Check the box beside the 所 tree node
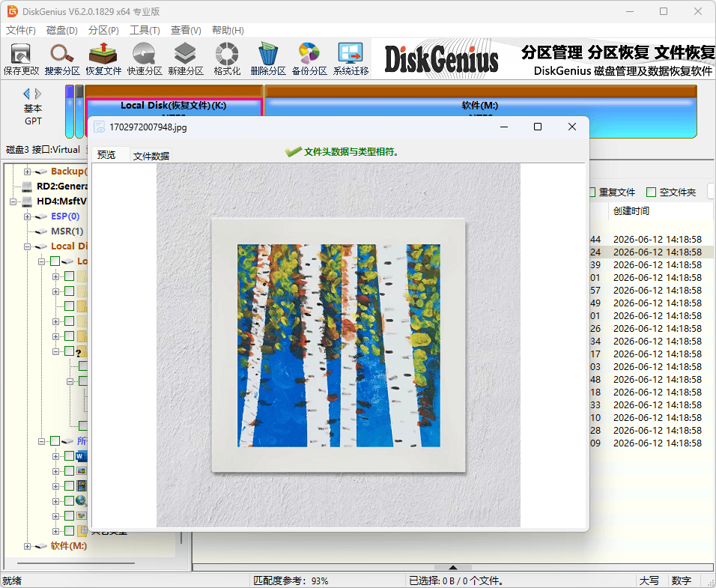 [x=55, y=441]
